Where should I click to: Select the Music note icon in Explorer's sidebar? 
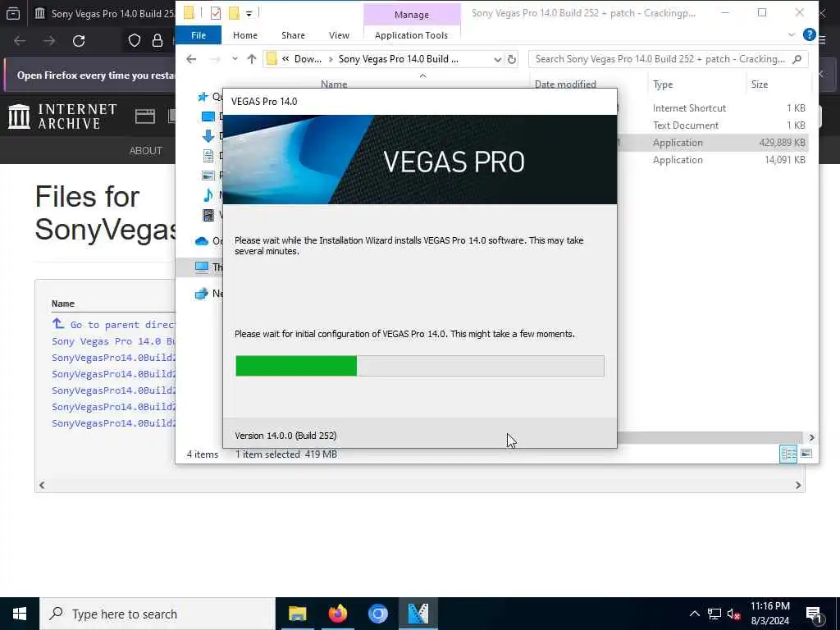point(208,195)
